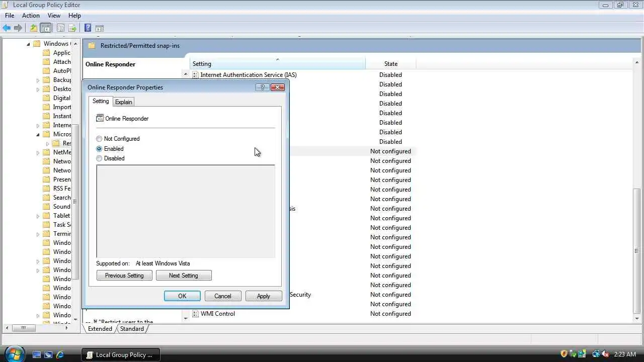Image resolution: width=644 pixels, height=362 pixels.
Task: Launch Internet Explorer from quick launch
Action: (x=60, y=354)
